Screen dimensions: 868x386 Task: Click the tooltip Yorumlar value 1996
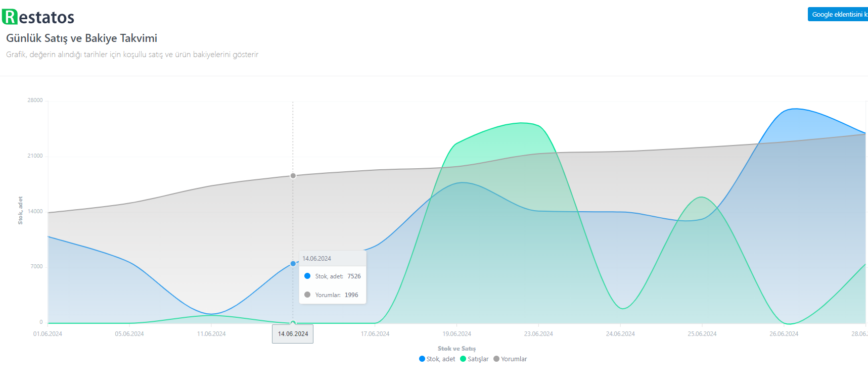351,295
